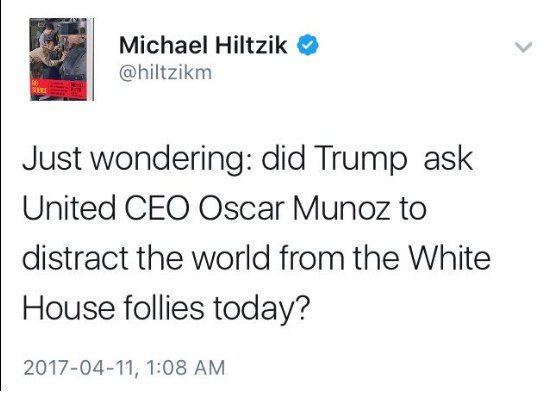Click the word "House" in the last line
Image resolution: width=549 pixels, height=394 pixels.
tap(69, 308)
